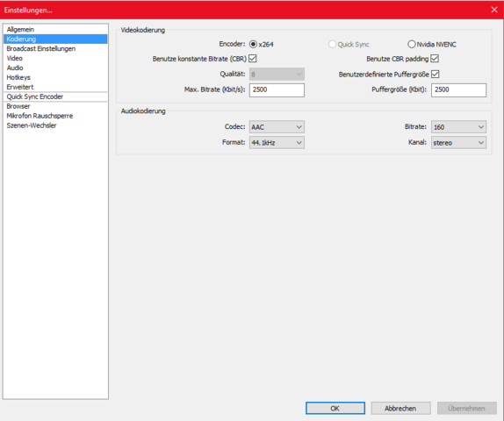Uncheck Benutzerdefinierte Puffergröße checkbox
Viewport: 504px width, 421px height.
436,75
